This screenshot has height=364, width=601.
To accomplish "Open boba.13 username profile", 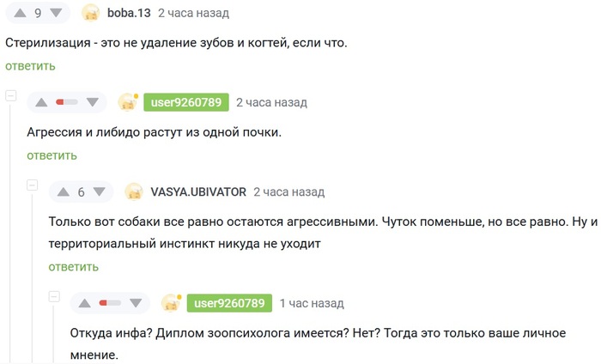I will (x=129, y=13).
